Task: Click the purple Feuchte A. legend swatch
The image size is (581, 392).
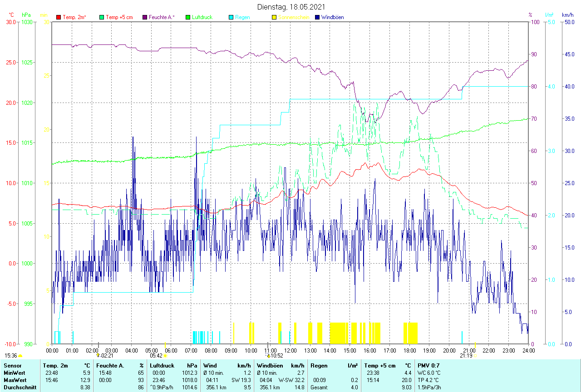Action: point(145,17)
